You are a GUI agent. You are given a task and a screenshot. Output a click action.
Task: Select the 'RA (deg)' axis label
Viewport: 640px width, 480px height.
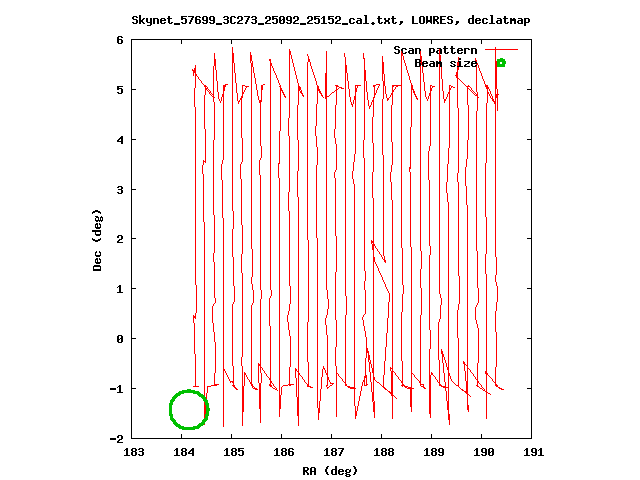(x=330, y=471)
